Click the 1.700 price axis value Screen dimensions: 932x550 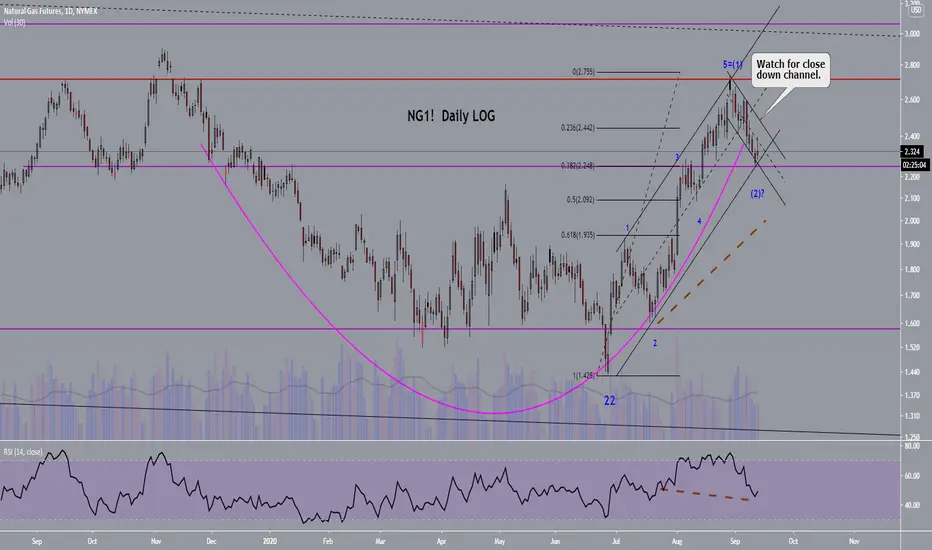[912, 295]
